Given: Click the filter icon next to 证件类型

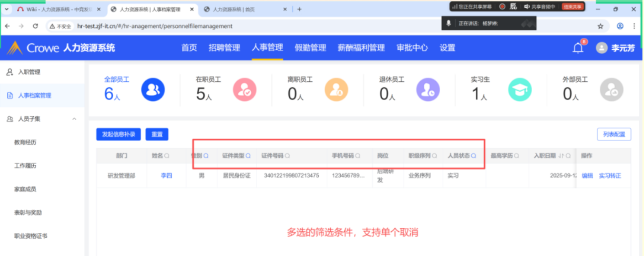Looking at the screenshot, I should pos(248,156).
